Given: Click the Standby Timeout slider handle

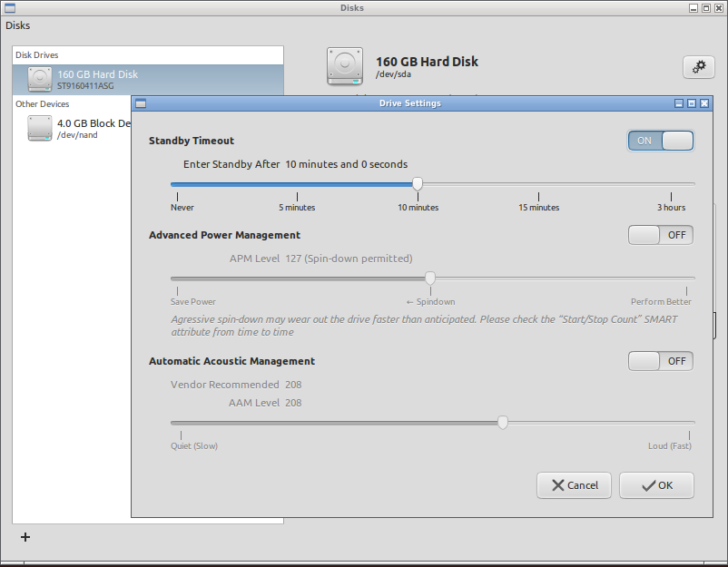Looking at the screenshot, I should pyautogui.click(x=418, y=183).
